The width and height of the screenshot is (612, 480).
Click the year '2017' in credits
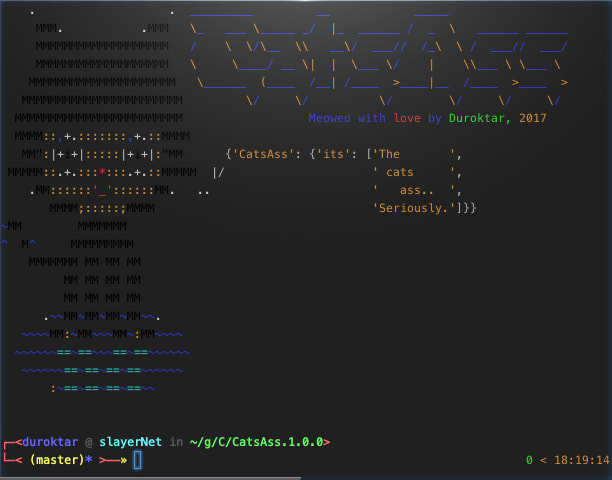pos(532,118)
